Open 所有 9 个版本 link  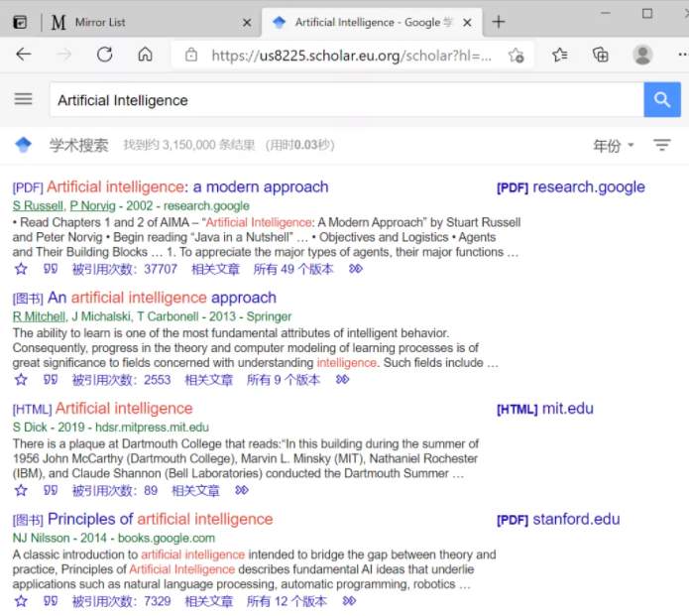pyautogui.click(x=284, y=380)
